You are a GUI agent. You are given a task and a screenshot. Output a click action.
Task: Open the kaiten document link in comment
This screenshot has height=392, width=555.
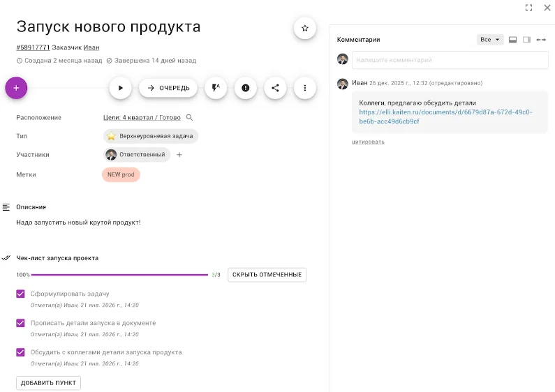[x=445, y=116]
